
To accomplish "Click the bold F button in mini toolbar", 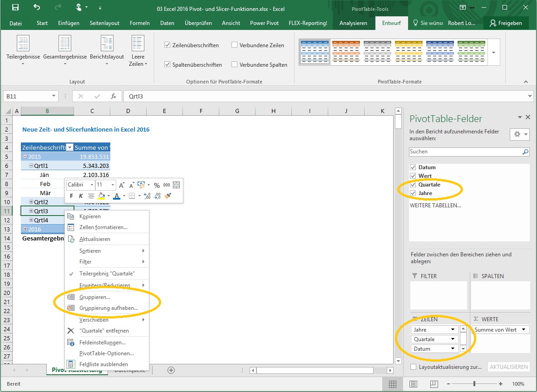I will [x=72, y=196].
